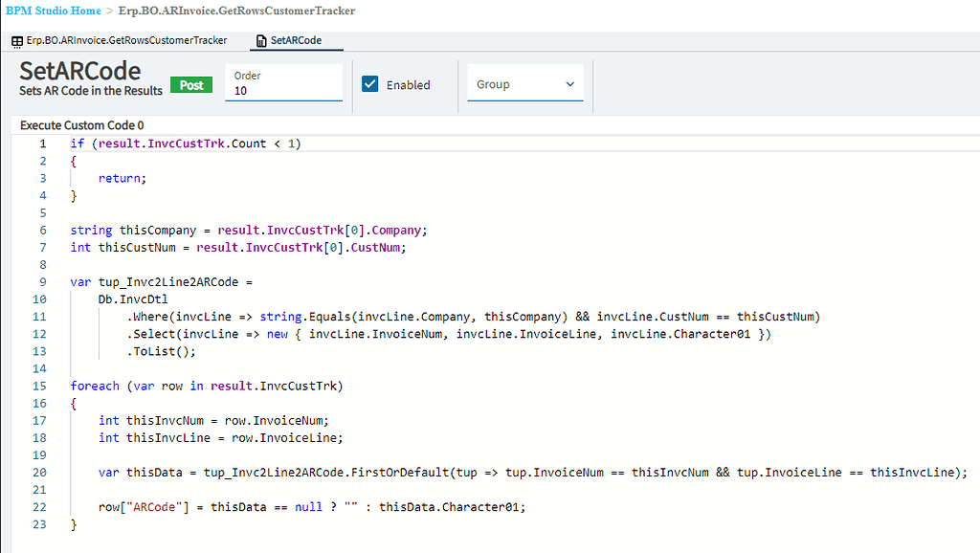Click line number 6 beside thisCompany declaration
Screen dimensions: 980x553
pos(42,230)
